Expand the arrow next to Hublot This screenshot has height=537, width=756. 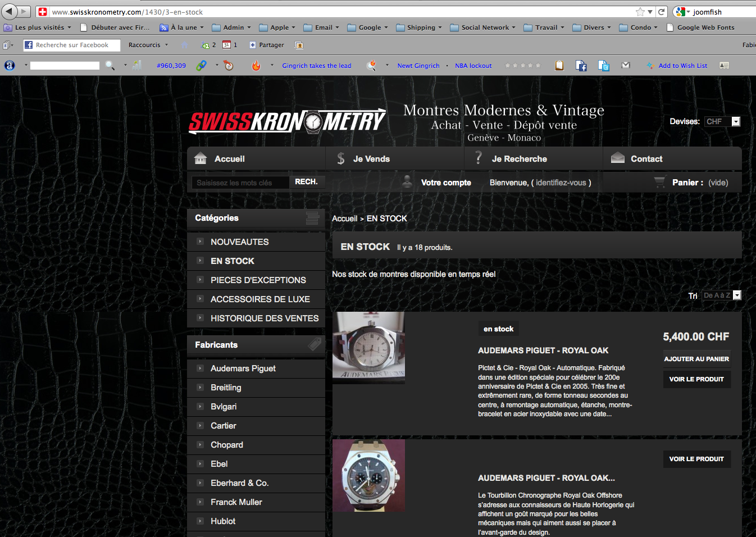coord(200,521)
